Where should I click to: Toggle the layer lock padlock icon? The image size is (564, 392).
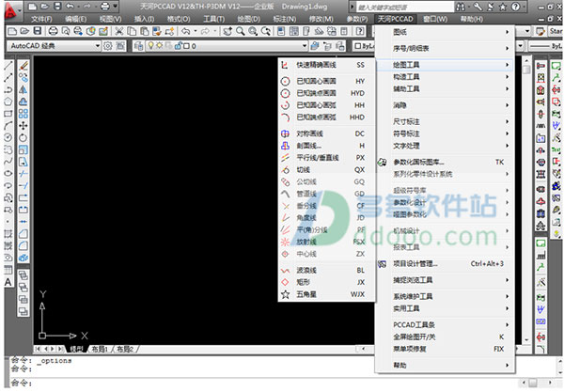click(178, 46)
